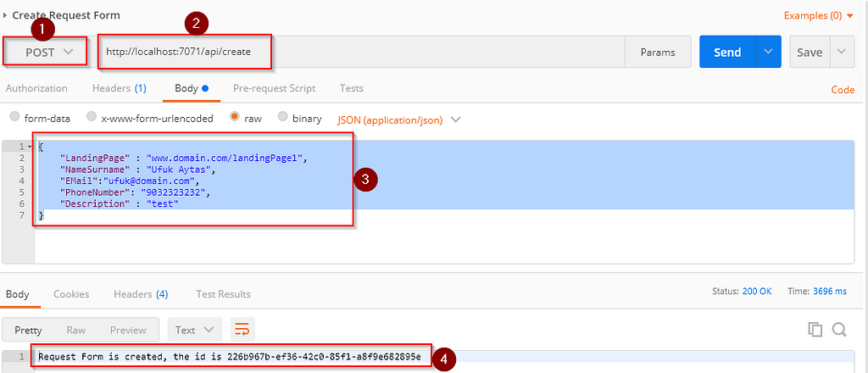The image size is (868, 373).
Task: Copy the response body with the copy icon
Action: coord(815,330)
